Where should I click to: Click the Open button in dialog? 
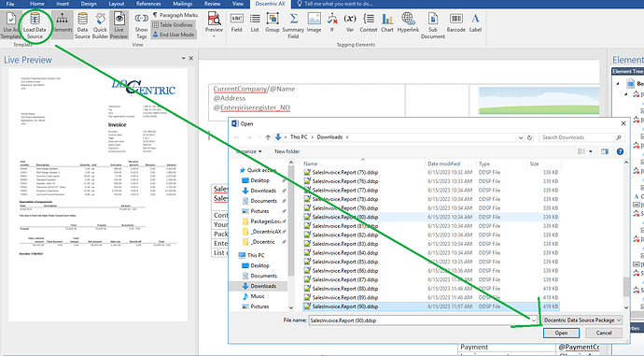(561, 333)
